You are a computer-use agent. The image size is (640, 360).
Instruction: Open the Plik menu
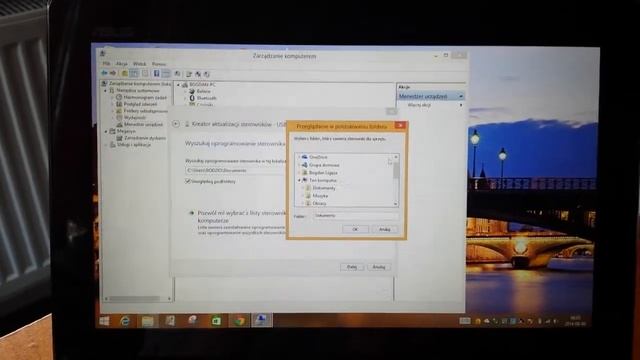coord(107,64)
